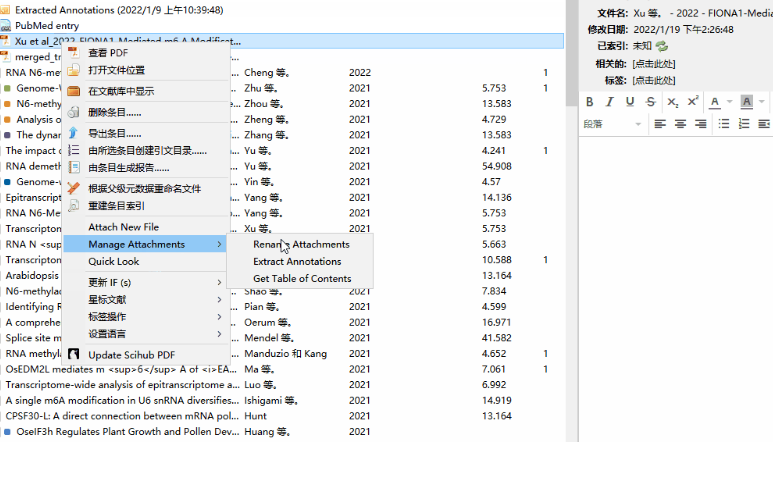Insert numbered list in note editor

pyautogui.click(x=744, y=124)
